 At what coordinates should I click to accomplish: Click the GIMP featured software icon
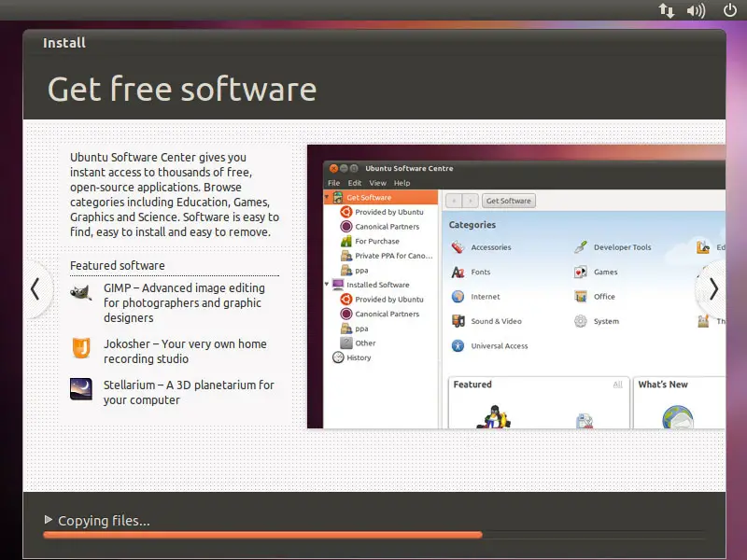(x=81, y=292)
